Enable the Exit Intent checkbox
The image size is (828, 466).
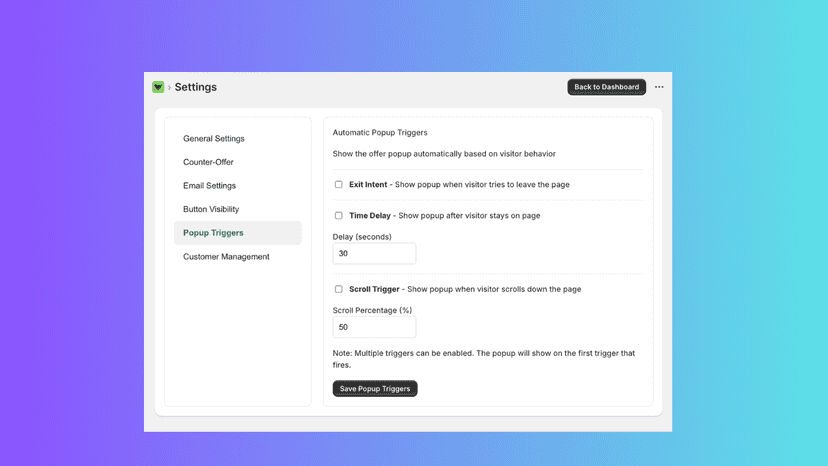tap(338, 184)
